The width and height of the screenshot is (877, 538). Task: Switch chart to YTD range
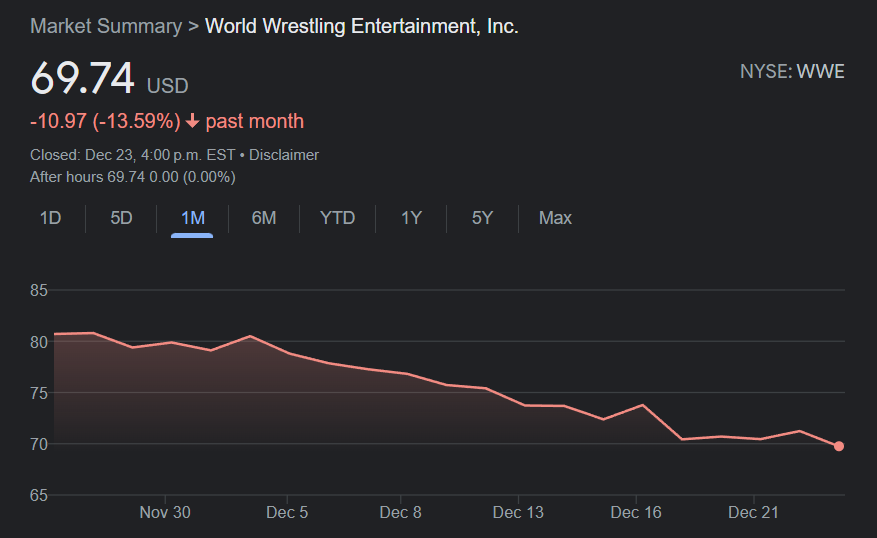point(337,218)
